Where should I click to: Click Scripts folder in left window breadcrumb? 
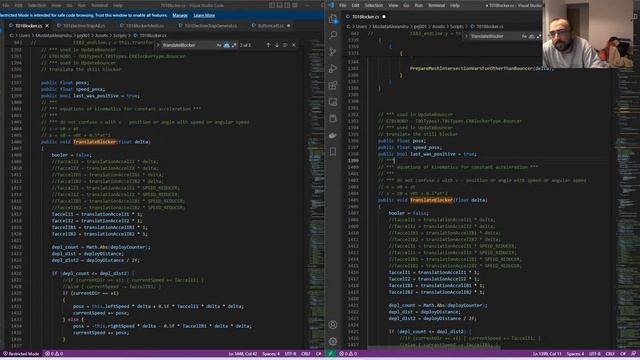coord(120,36)
